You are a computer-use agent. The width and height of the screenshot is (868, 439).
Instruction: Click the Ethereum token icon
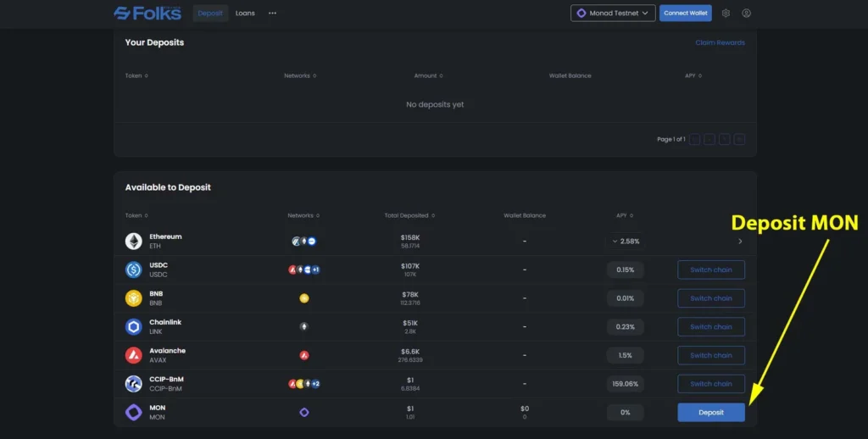click(x=133, y=241)
